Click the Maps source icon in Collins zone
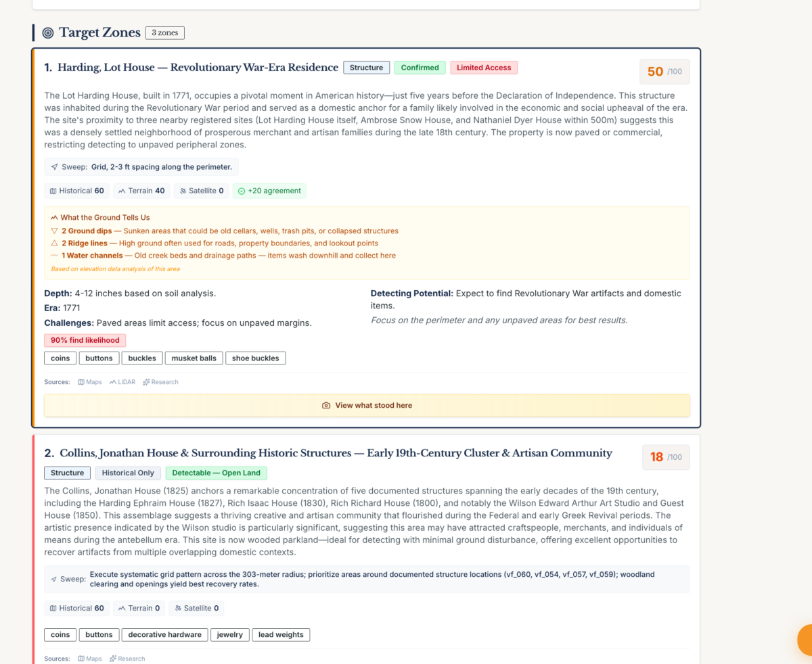The image size is (812, 664). [81, 659]
